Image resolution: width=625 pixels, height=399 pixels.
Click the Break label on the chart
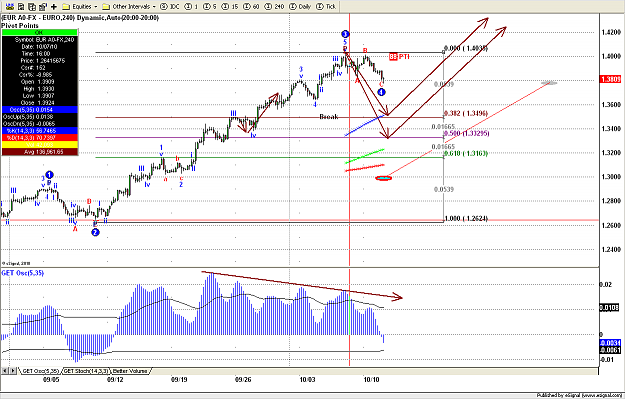point(329,117)
